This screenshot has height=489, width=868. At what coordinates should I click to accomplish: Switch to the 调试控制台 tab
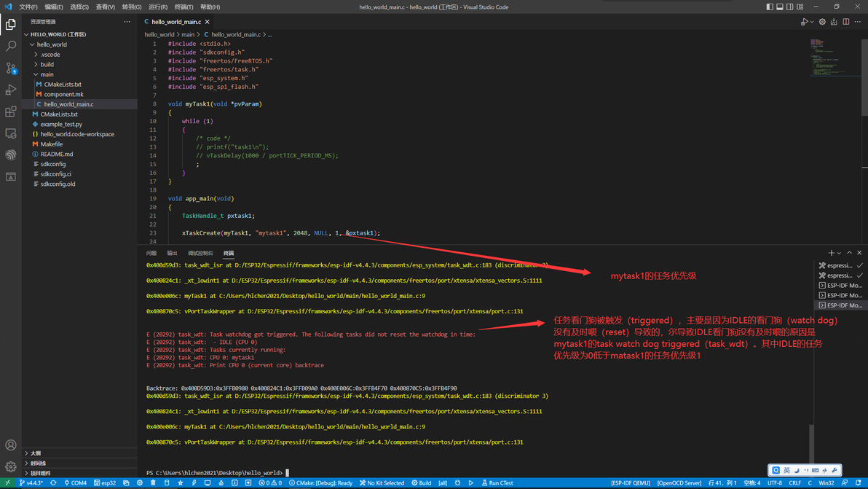(x=200, y=253)
